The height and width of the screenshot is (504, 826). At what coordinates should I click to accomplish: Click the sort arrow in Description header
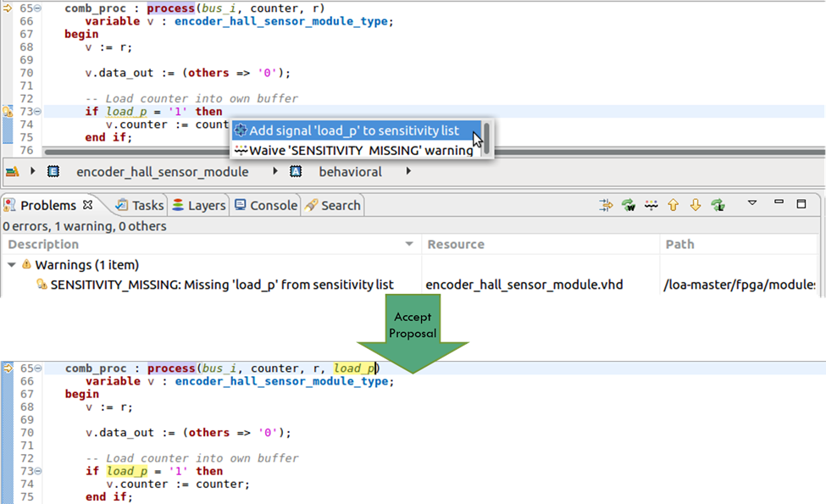click(409, 244)
